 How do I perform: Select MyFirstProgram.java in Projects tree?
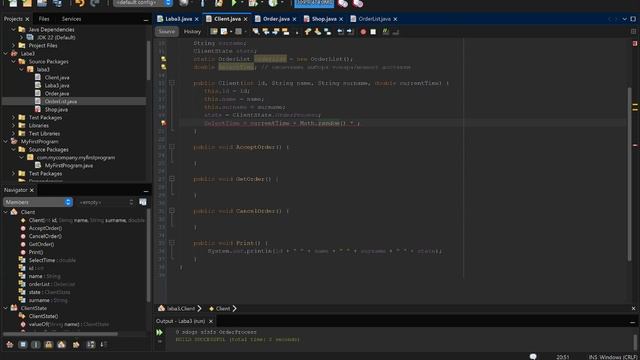pos(69,165)
